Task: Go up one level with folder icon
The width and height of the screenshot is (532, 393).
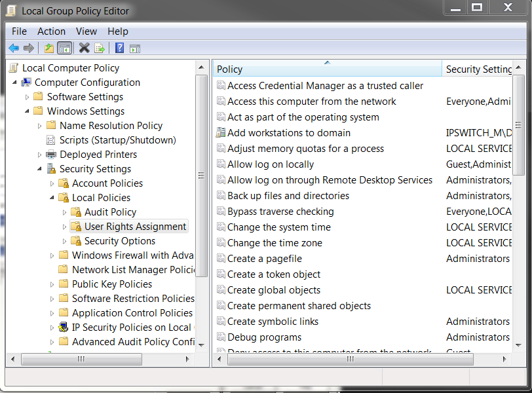Action: coord(49,48)
